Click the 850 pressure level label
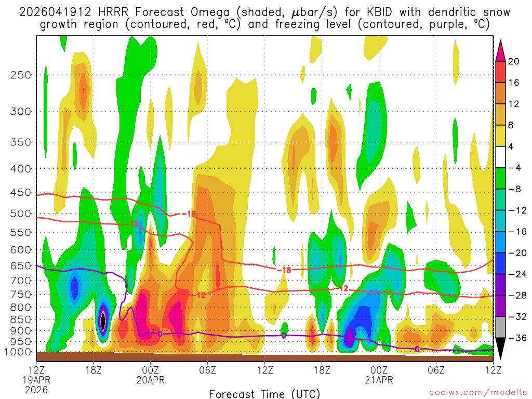532x399 pixels. [21, 320]
